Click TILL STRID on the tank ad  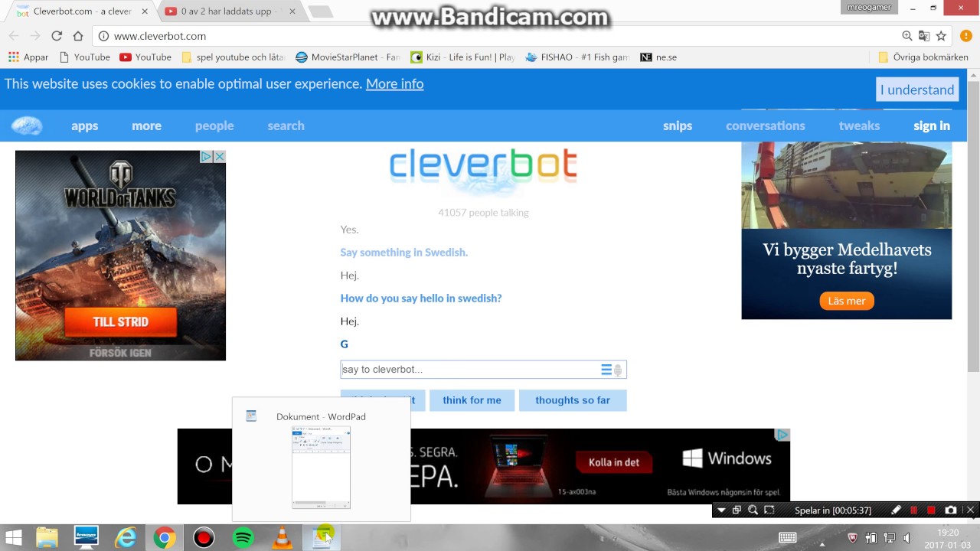(x=121, y=322)
